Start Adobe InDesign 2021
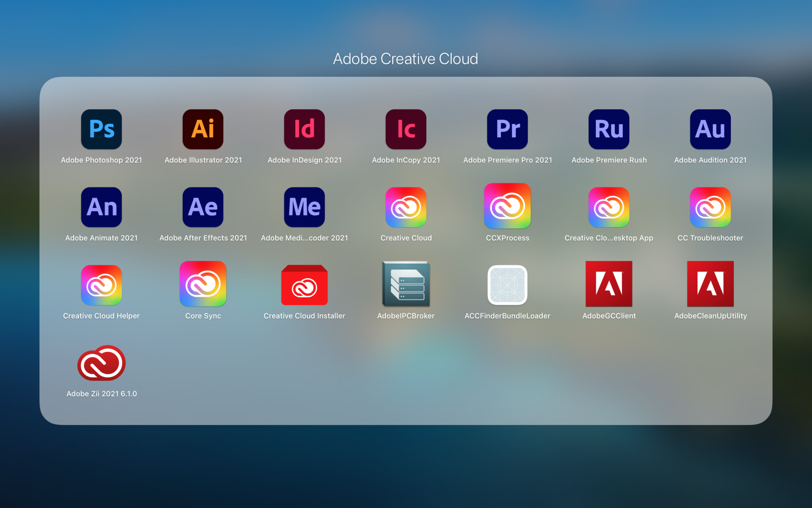 coord(304,129)
